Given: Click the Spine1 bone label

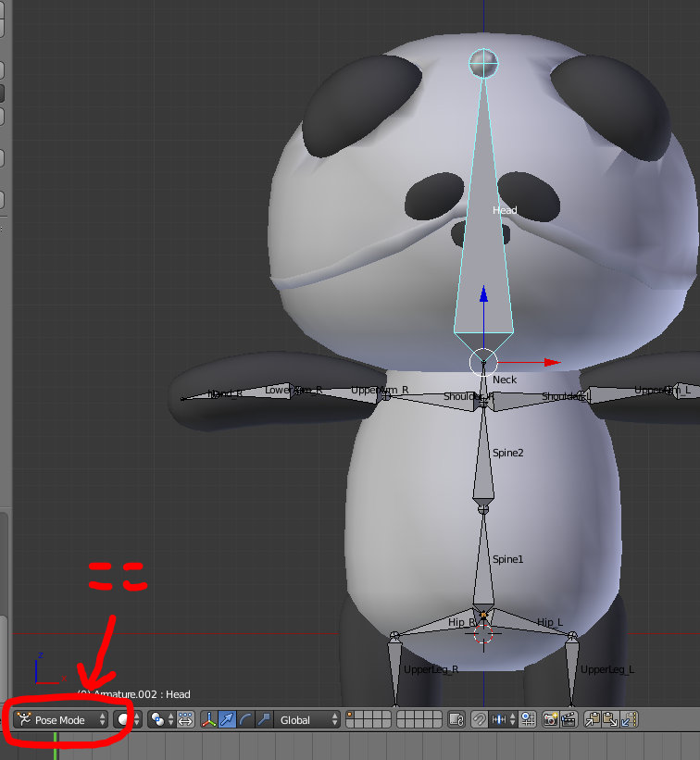Looking at the screenshot, I should coord(508,559).
